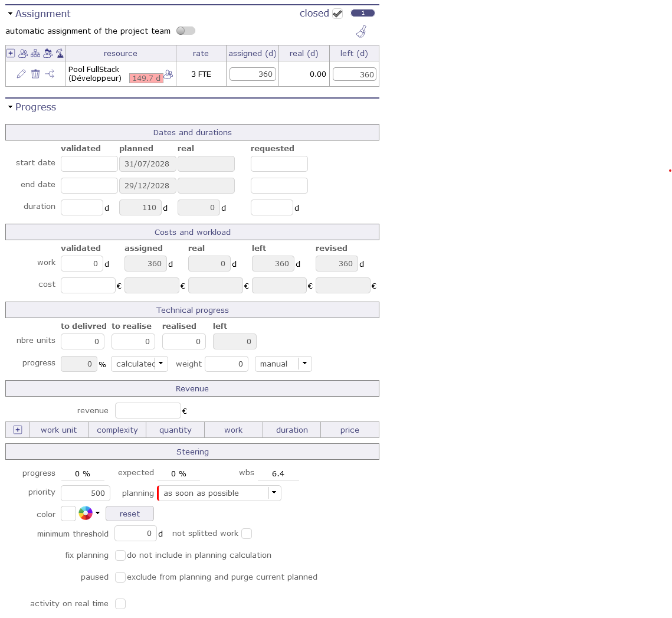This screenshot has width=672, height=618.
Task: Open the manual weight mode dropdown
Action: pos(304,364)
